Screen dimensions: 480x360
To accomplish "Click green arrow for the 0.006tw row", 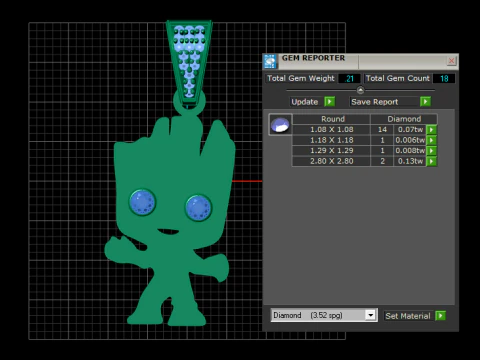I will point(432,140).
